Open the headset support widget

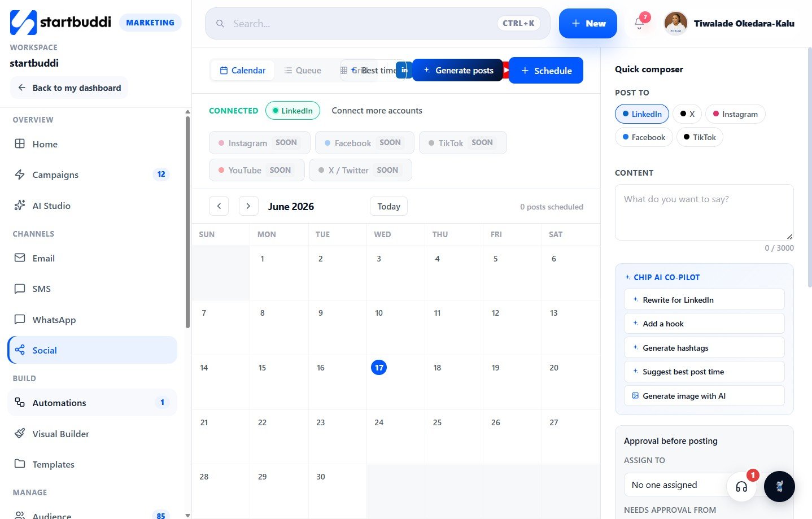coord(741,487)
